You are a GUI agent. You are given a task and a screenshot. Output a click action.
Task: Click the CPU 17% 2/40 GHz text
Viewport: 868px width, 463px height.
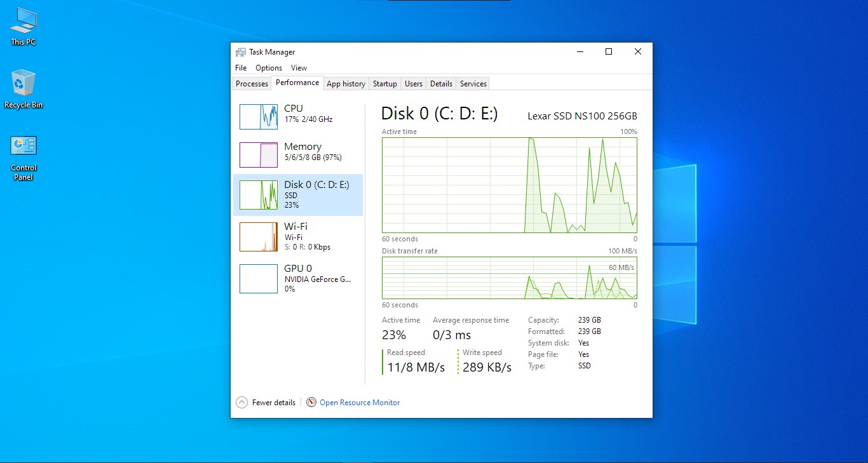coord(308,119)
